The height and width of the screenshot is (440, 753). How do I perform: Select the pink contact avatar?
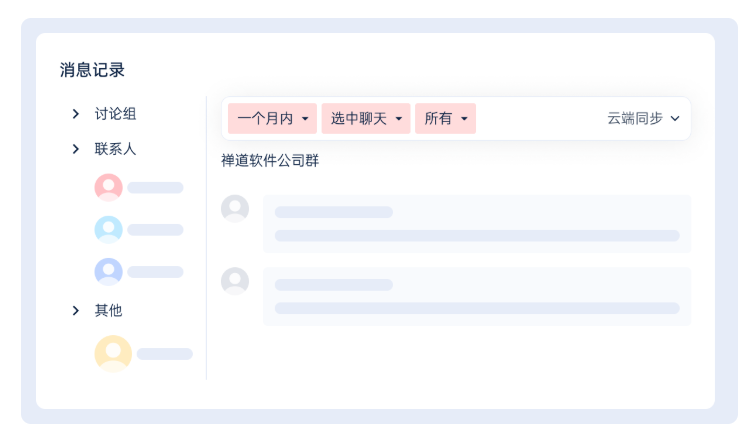coord(109,187)
